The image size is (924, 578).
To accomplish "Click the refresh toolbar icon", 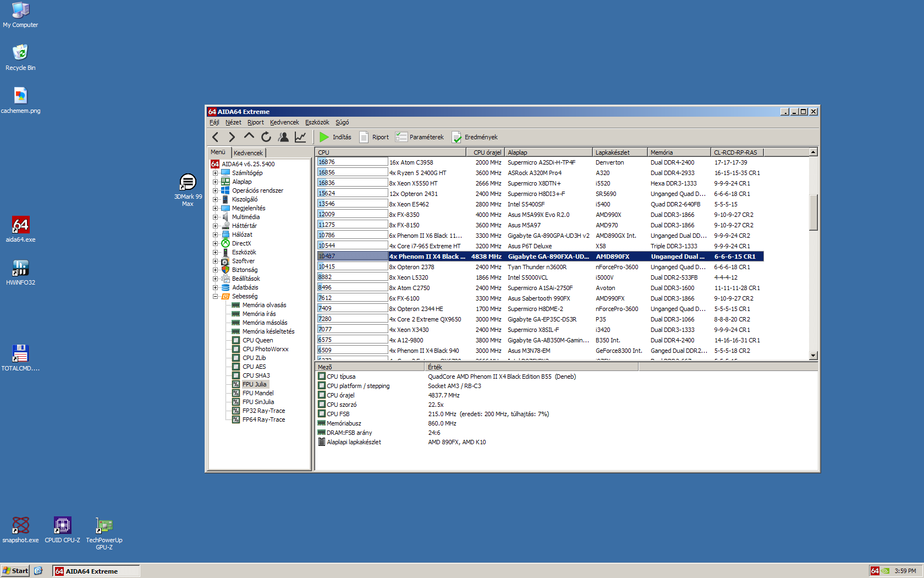I will click(x=266, y=137).
